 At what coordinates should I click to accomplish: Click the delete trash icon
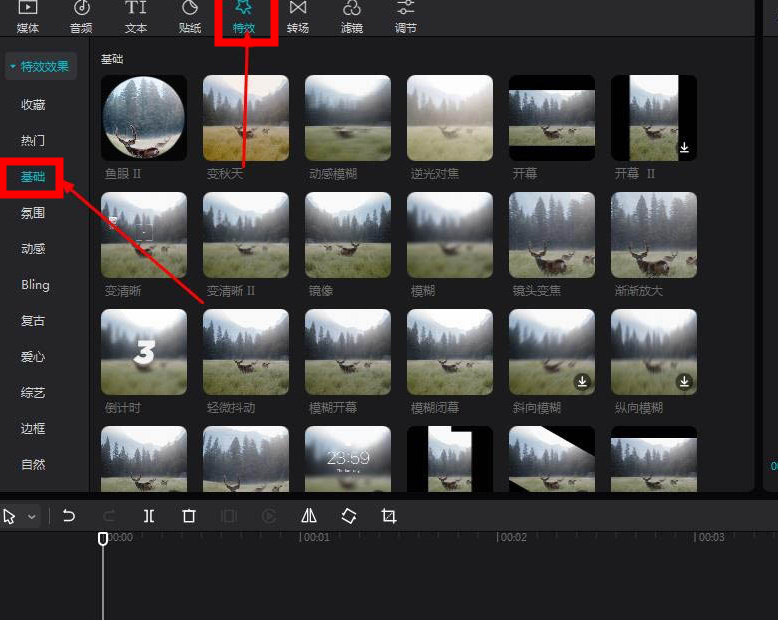pos(189,516)
